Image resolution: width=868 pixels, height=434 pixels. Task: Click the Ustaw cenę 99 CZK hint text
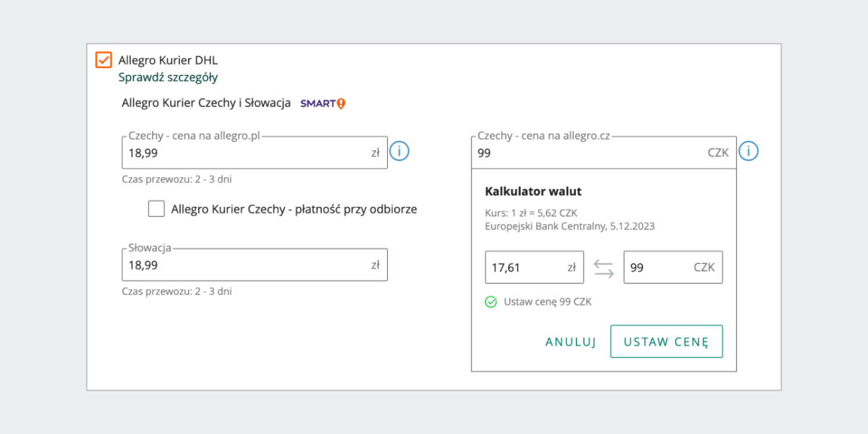(548, 302)
